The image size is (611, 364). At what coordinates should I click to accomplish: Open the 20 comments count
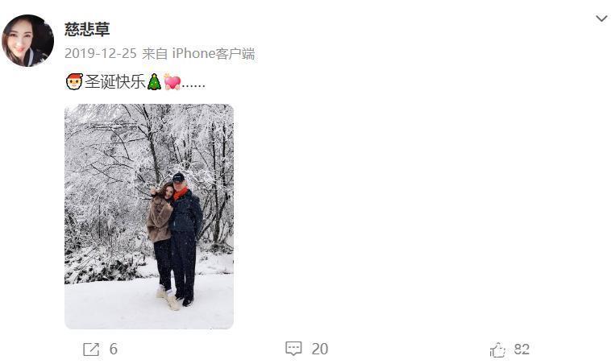click(x=319, y=350)
